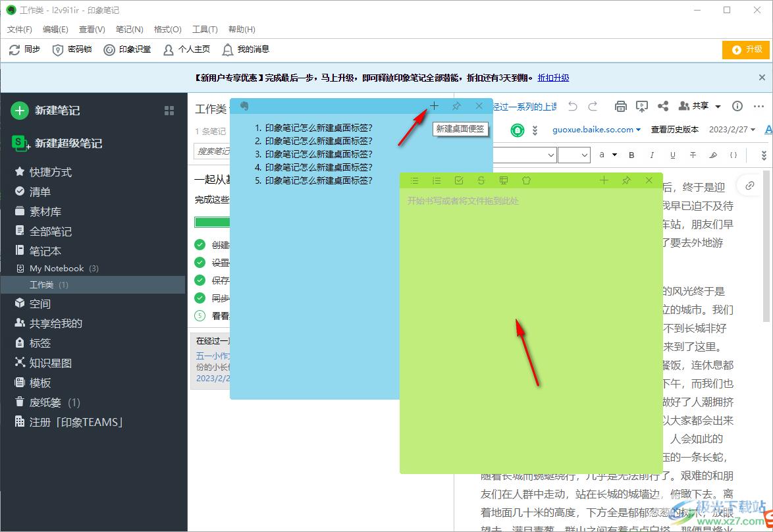Open 标签 tags in the sidebar

click(33, 343)
